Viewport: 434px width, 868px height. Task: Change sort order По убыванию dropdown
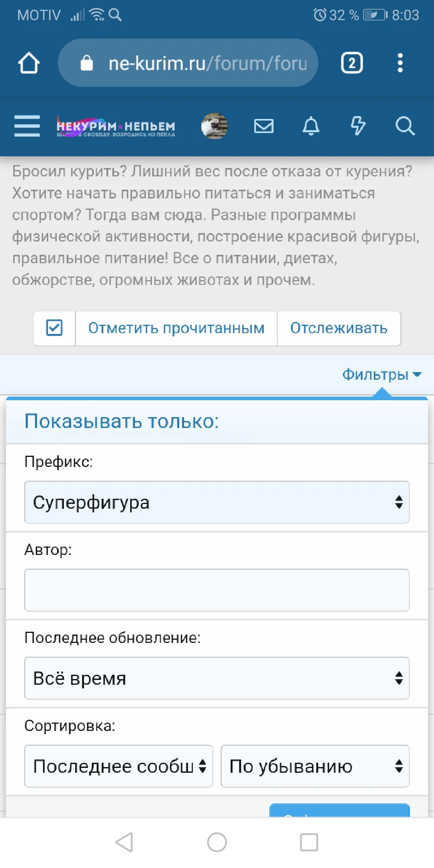coord(315,766)
